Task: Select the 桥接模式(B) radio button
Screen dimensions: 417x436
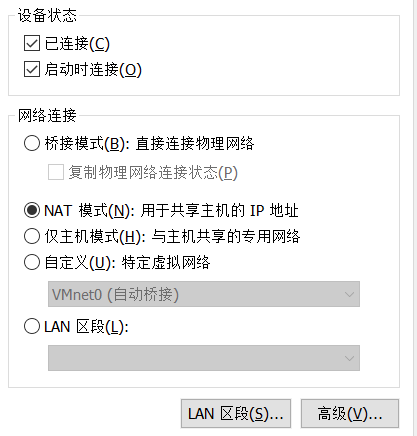Action: (32, 144)
